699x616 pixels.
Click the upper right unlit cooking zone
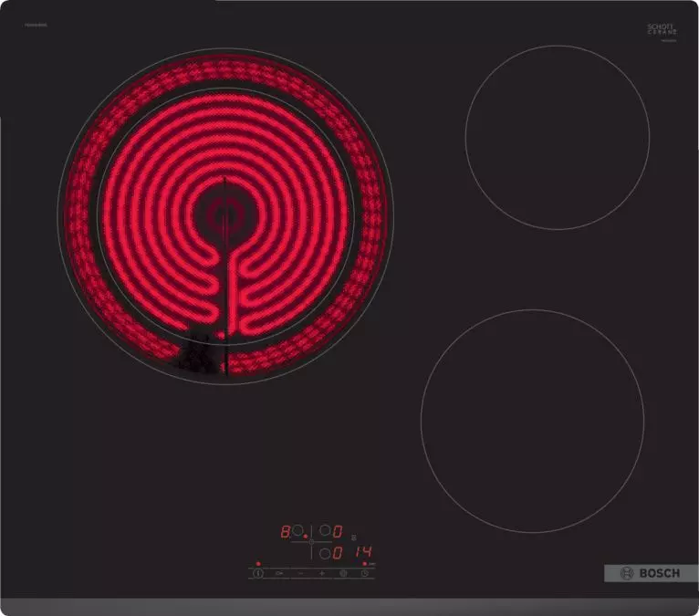pos(558,137)
